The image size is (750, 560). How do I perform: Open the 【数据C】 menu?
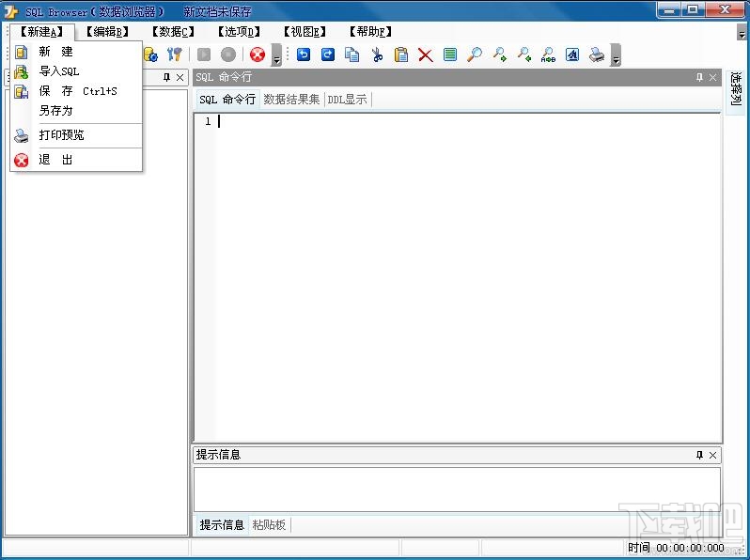(x=173, y=32)
